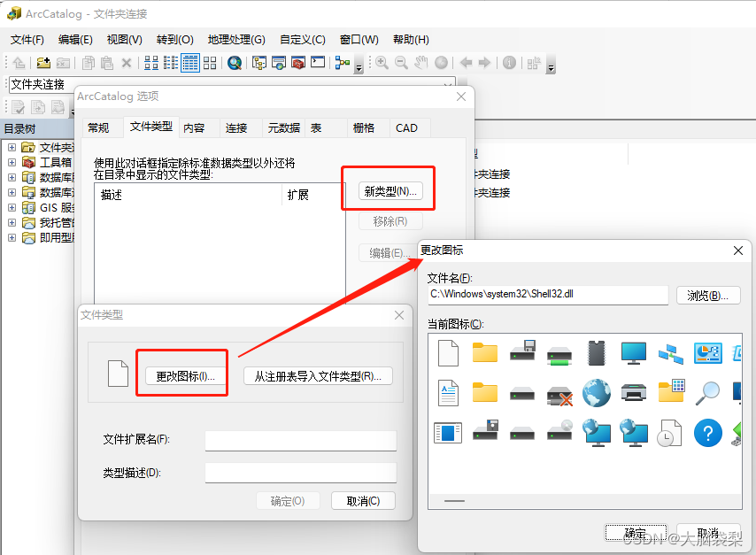756x555 pixels.
Task: Switch to Large Icons view
Action: (151, 63)
